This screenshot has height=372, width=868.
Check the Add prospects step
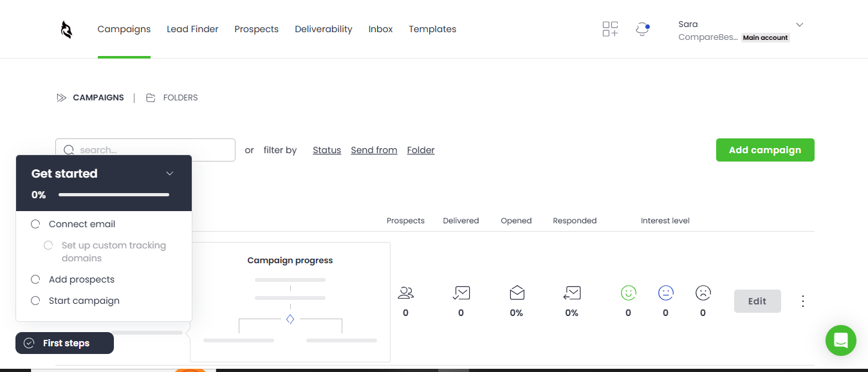[35, 279]
